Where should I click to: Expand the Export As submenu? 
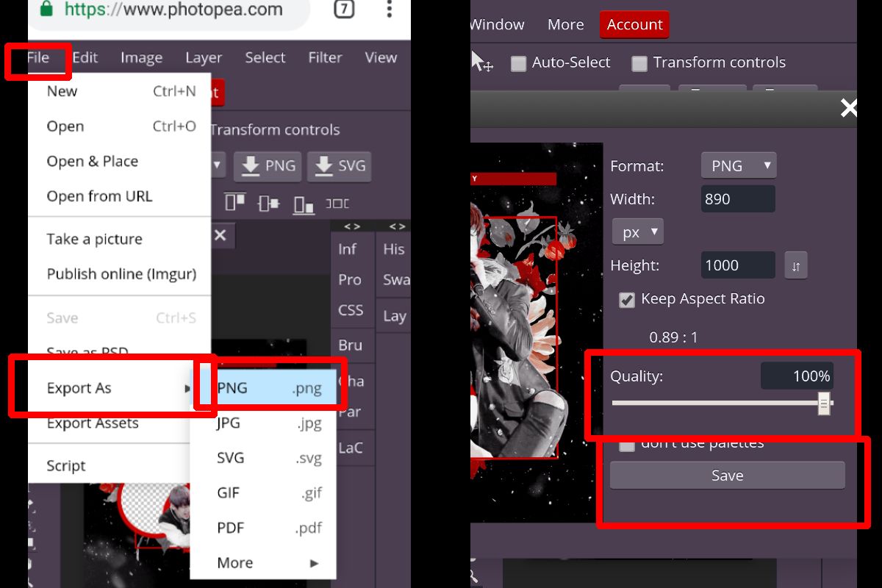[119, 388]
